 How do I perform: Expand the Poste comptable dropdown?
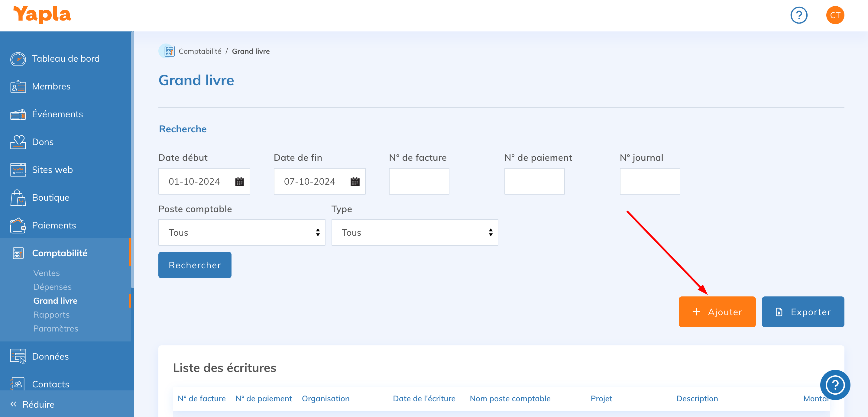click(241, 232)
